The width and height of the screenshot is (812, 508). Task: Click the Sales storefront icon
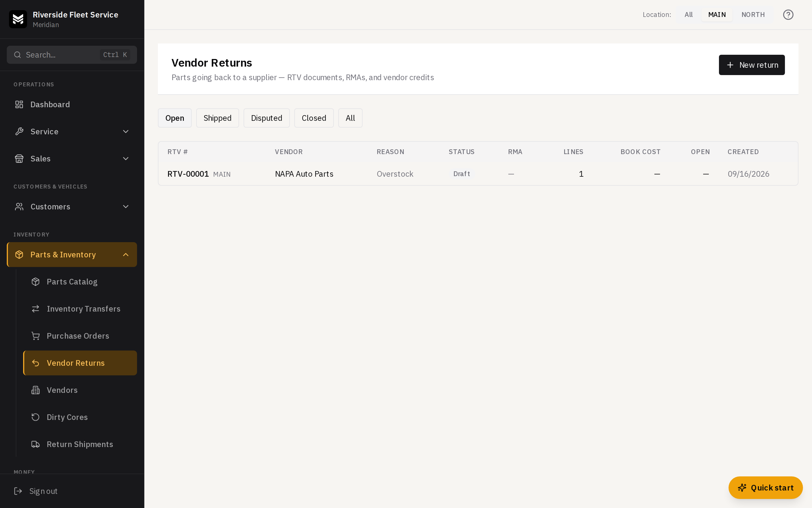19,159
